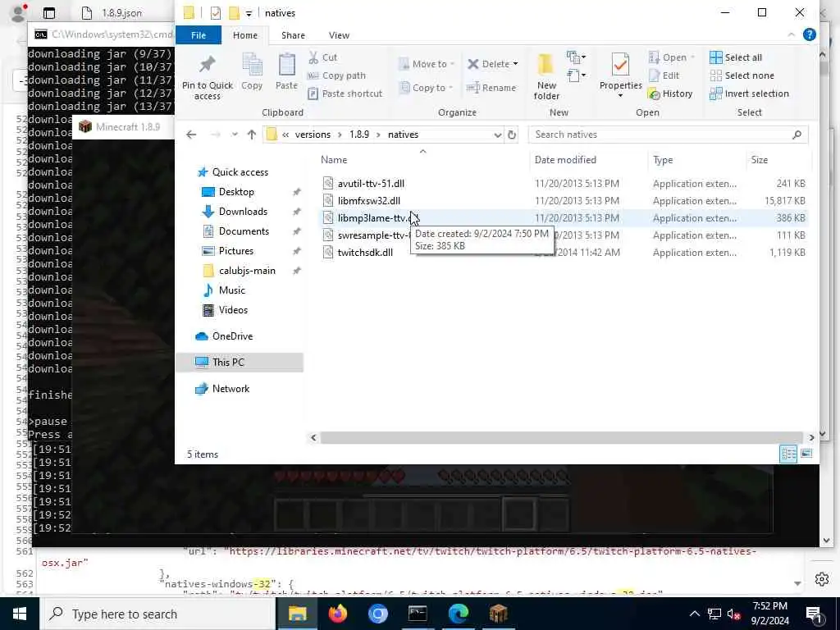
Task: Open the Copy to dropdown
Action: tap(427, 88)
